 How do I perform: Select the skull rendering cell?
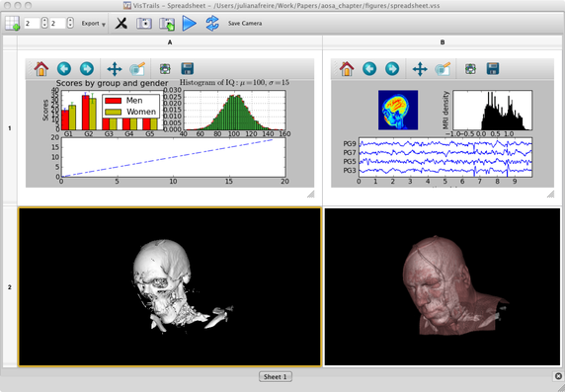pos(169,287)
